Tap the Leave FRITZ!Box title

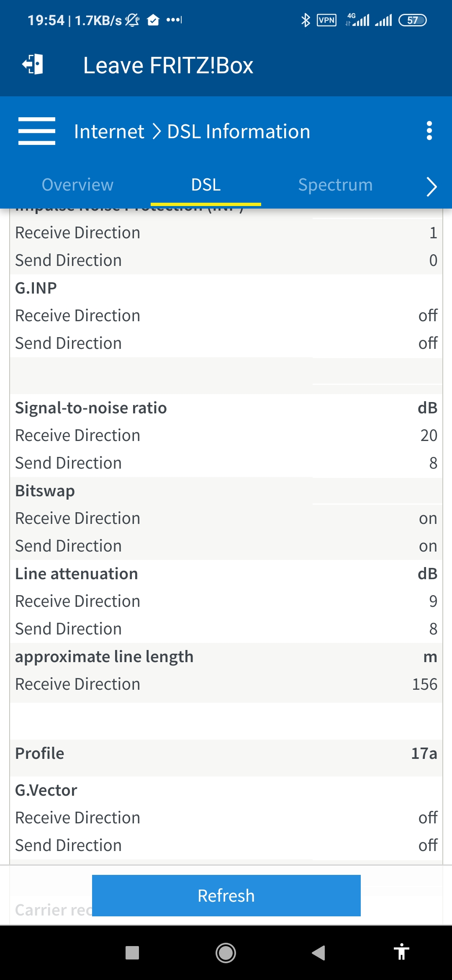coord(168,65)
